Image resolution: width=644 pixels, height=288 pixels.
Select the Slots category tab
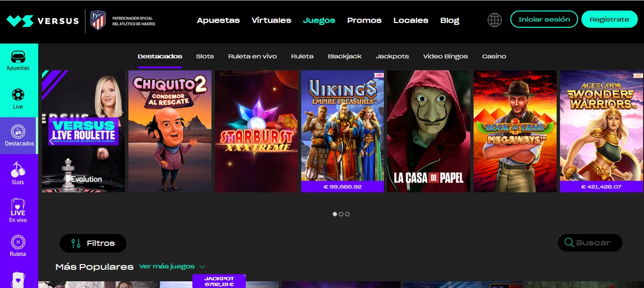[205, 56]
